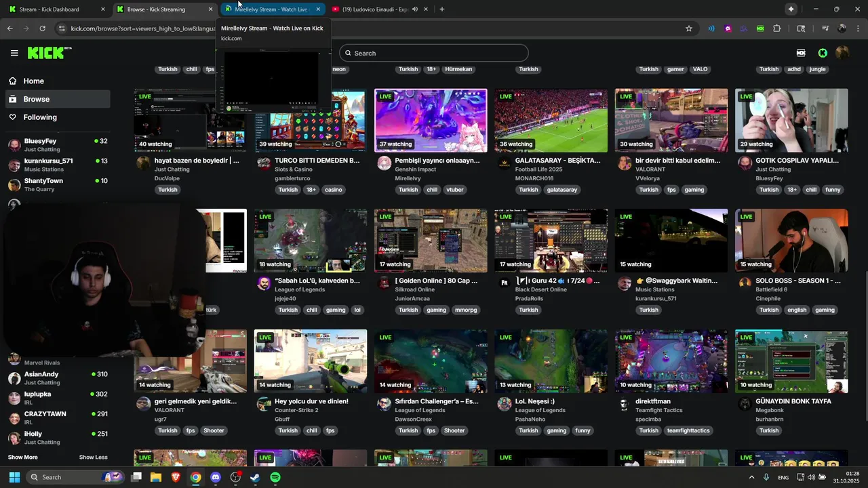Reload the page
This screenshot has width=868, height=488.
pyautogui.click(x=42, y=28)
